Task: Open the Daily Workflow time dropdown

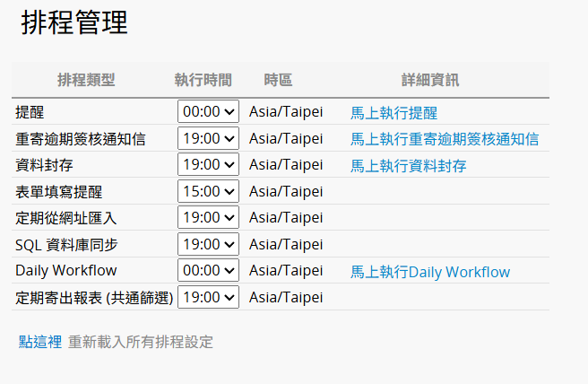Action: (x=208, y=270)
